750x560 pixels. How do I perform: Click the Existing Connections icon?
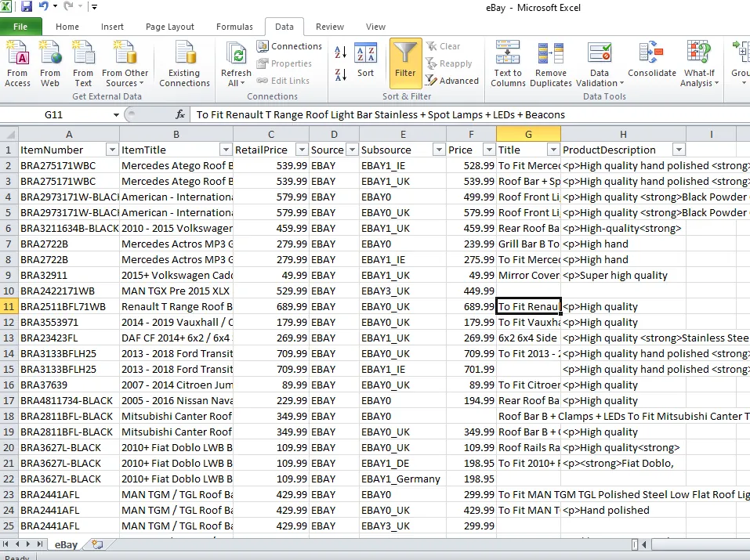point(184,64)
